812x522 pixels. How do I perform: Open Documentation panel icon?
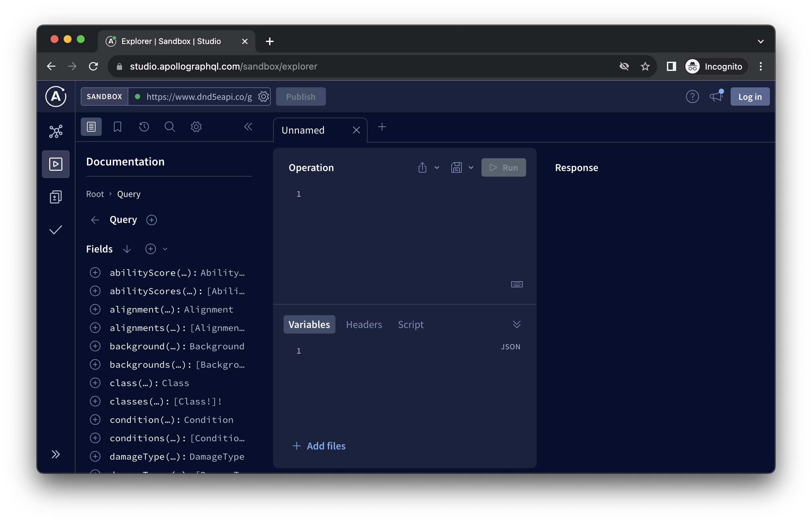click(91, 126)
